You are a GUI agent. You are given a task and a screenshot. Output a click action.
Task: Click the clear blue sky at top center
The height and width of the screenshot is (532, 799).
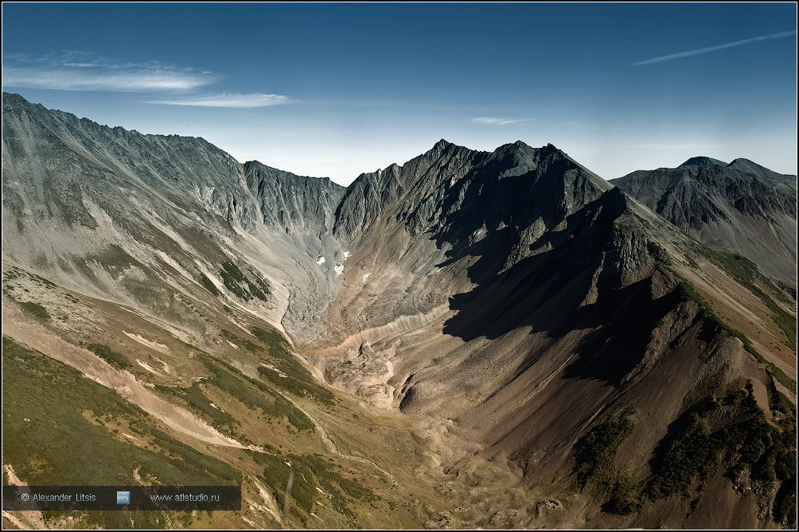[398, 48]
